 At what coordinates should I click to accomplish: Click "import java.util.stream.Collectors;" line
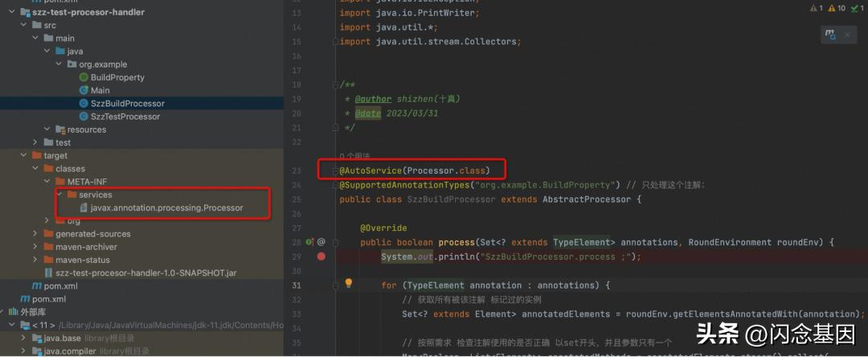coord(431,42)
